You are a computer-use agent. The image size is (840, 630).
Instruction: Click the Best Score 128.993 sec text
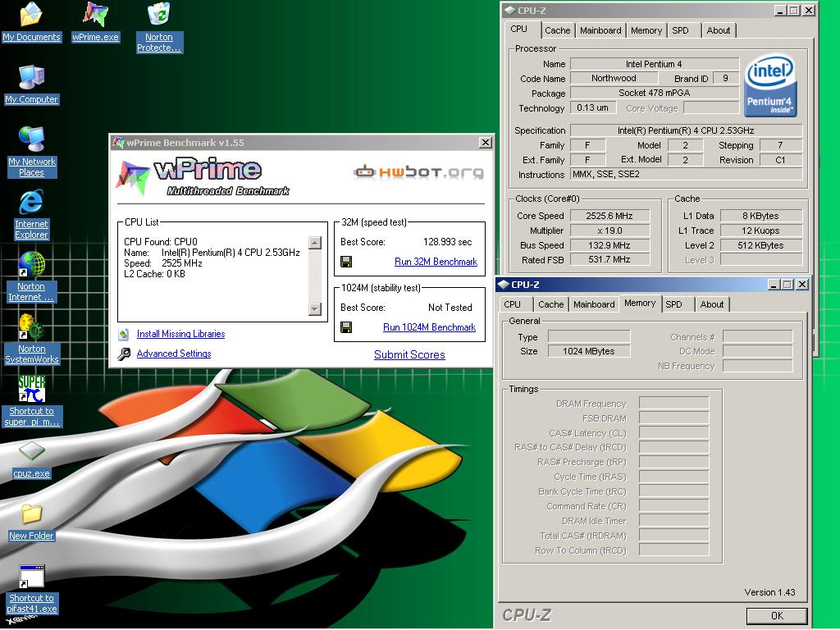[447, 242]
